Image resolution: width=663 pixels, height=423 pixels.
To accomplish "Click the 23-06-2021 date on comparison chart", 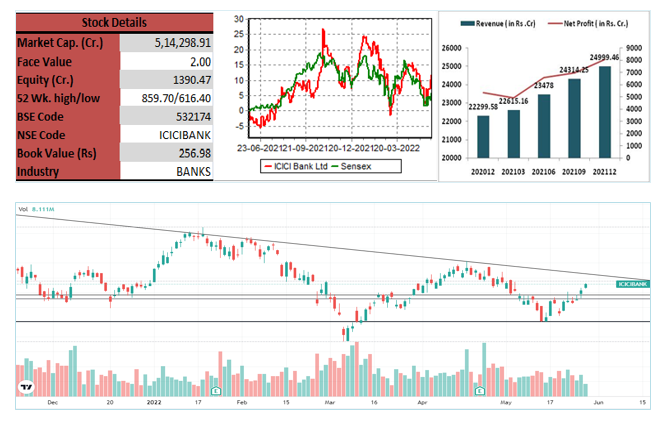I will 259,148.
